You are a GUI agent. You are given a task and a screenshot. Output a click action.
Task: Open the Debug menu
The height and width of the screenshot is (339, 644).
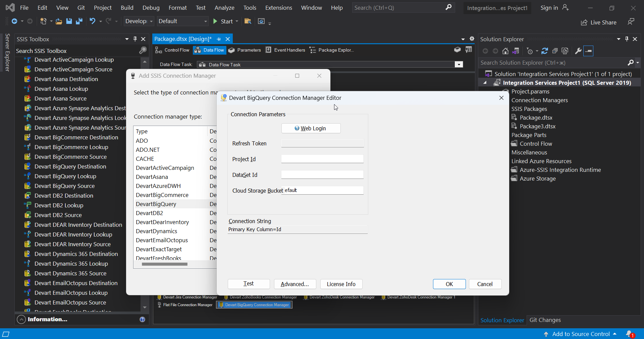pyautogui.click(x=151, y=7)
